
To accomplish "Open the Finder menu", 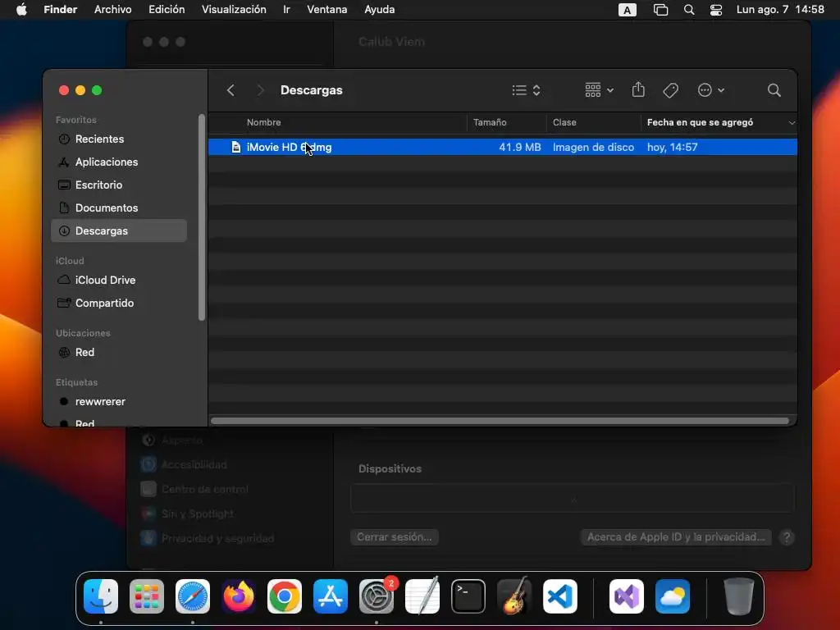I will (60, 10).
